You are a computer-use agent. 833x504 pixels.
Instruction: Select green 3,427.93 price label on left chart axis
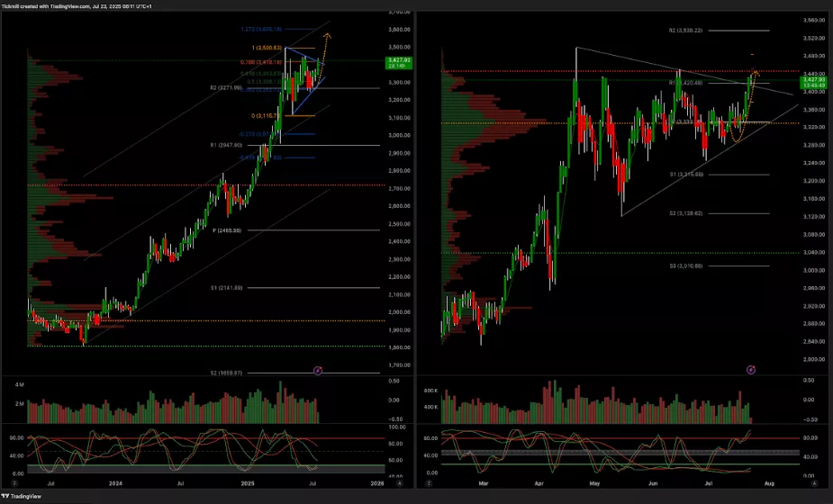396,63
